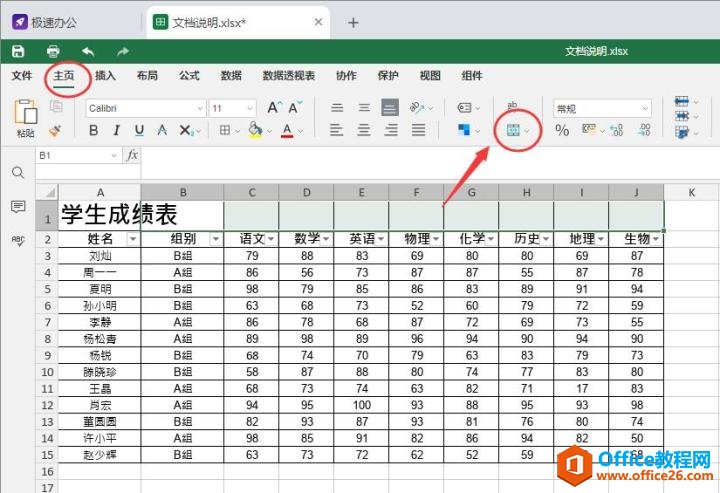Align text to top
This screenshot has height=493, width=720.
coord(337,107)
